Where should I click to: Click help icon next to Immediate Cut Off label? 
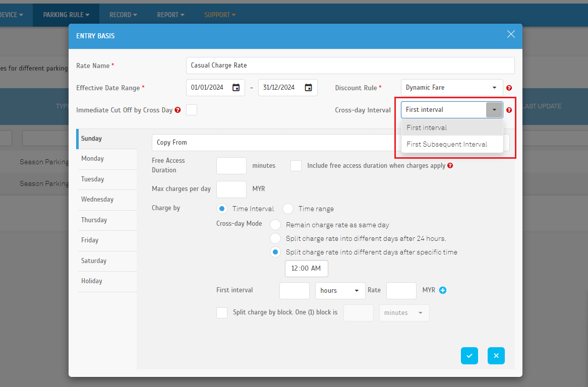(x=178, y=110)
